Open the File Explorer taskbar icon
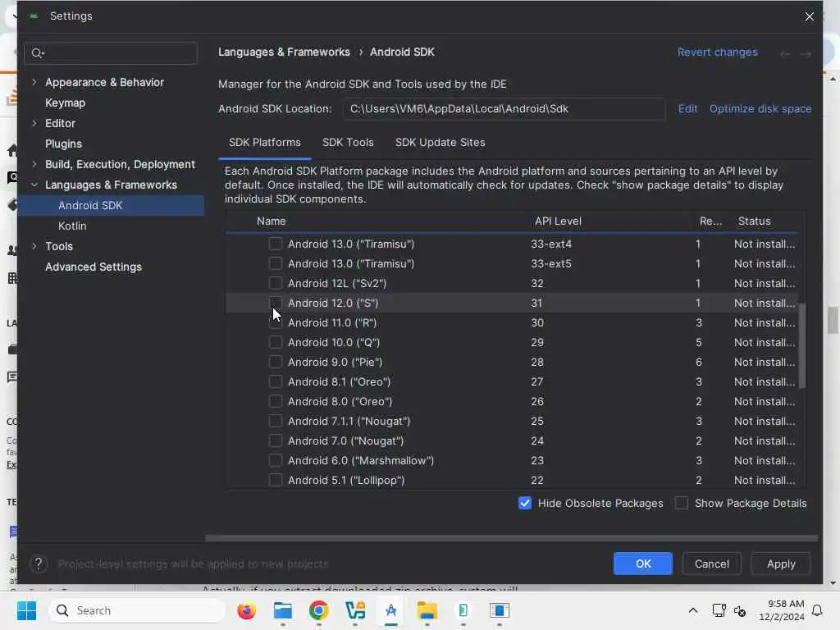Screen dimensions: 840x630 click(282, 610)
